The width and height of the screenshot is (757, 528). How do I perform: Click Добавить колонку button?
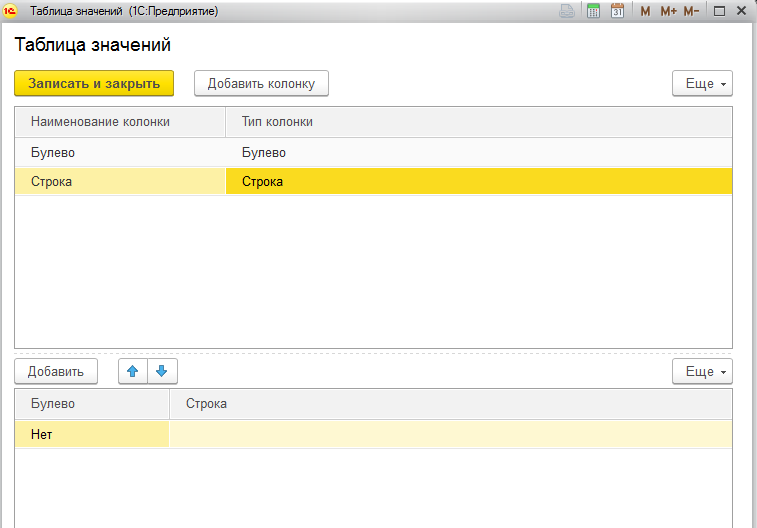(261, 83)
